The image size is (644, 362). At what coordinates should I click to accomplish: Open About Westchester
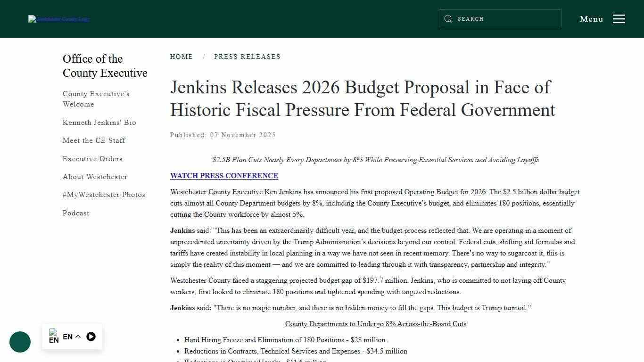click(x=95, y=177)
